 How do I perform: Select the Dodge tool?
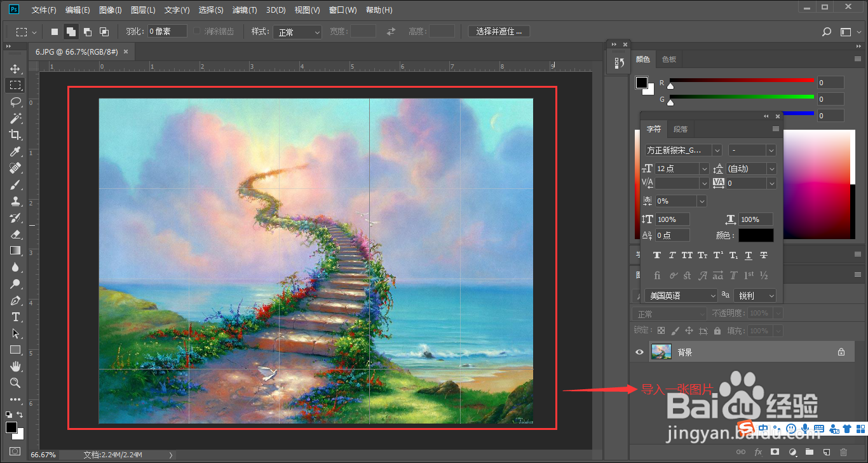[x=15, y=284]
